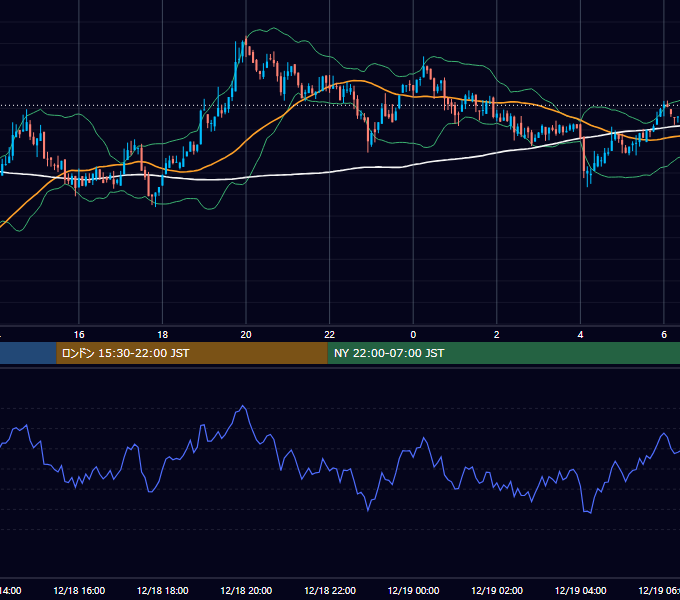The height and width of the screenshot is (600, 680).
Task: Click the 12/18 22:00 date label
Action: (330, 591)
